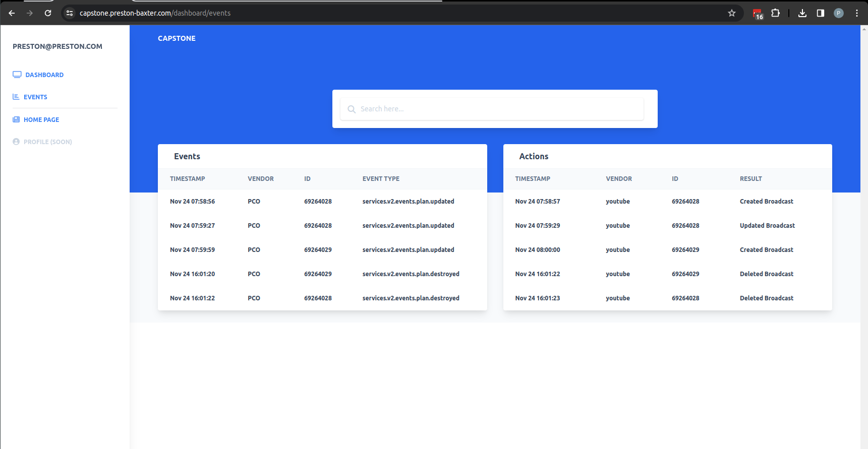Click ID 69264029 in the 16:01:22 action row

tap(685, 274)
